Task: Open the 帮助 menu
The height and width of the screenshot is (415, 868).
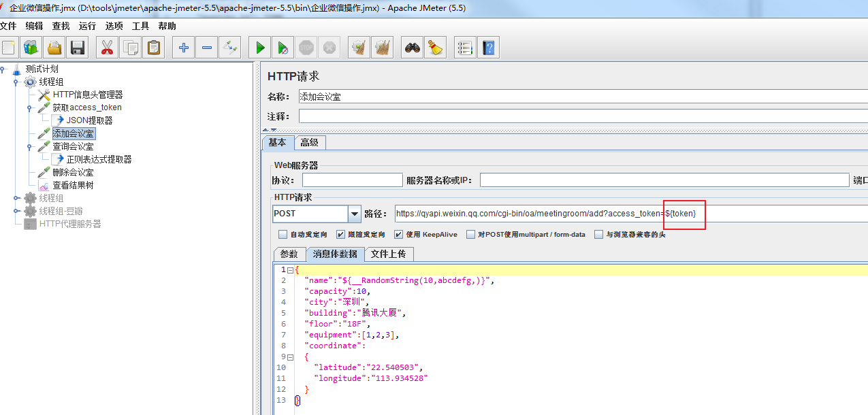Action: click(167, 26)
